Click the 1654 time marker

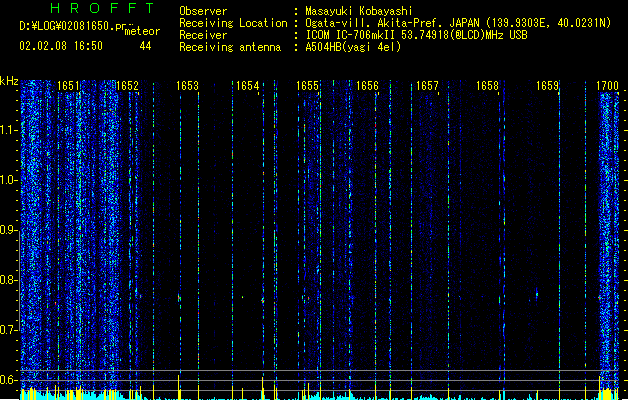(x=248, y=86)
